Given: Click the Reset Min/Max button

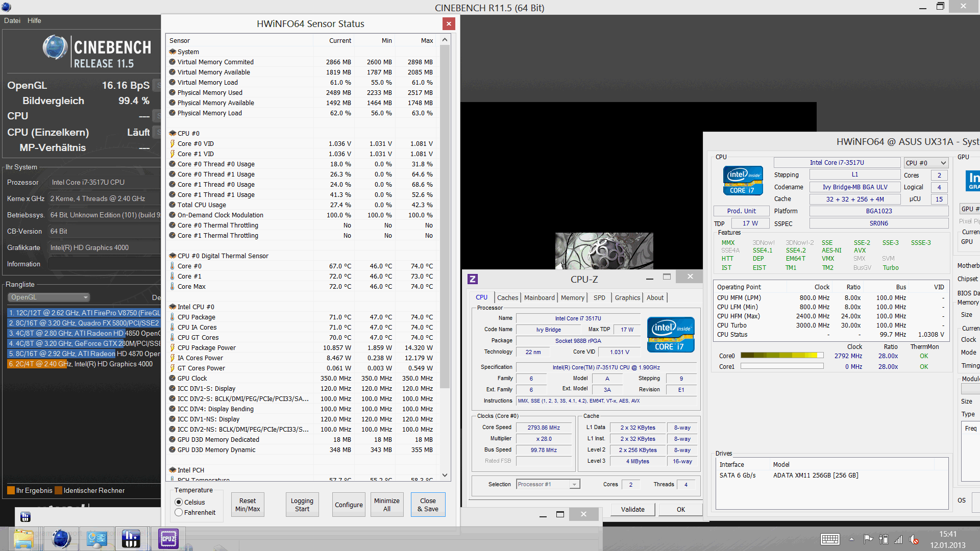Looking at the screenshot, I should pos(248,505).
